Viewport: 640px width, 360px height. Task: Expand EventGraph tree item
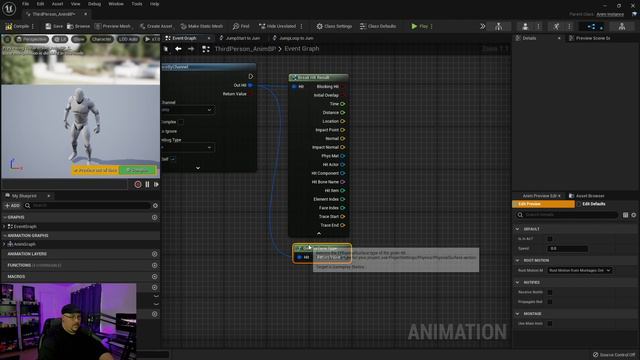(4, 226)
